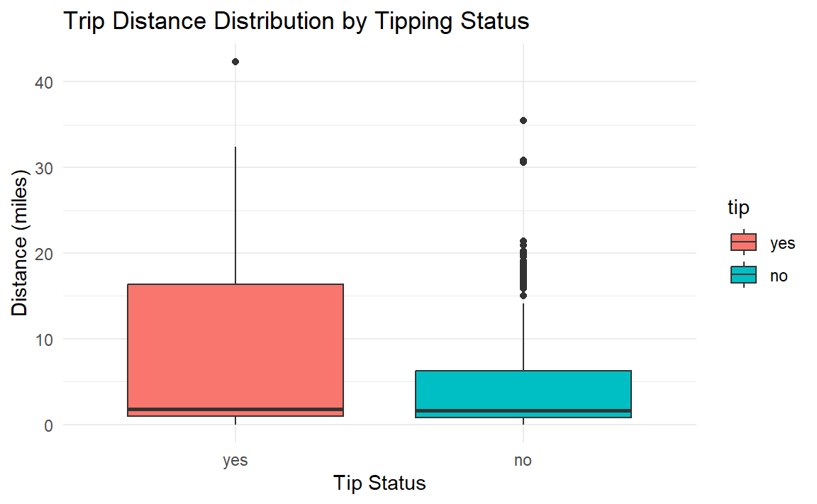Click the chart title text
This screenshot has width=817, height=504.
coord(296,21)
